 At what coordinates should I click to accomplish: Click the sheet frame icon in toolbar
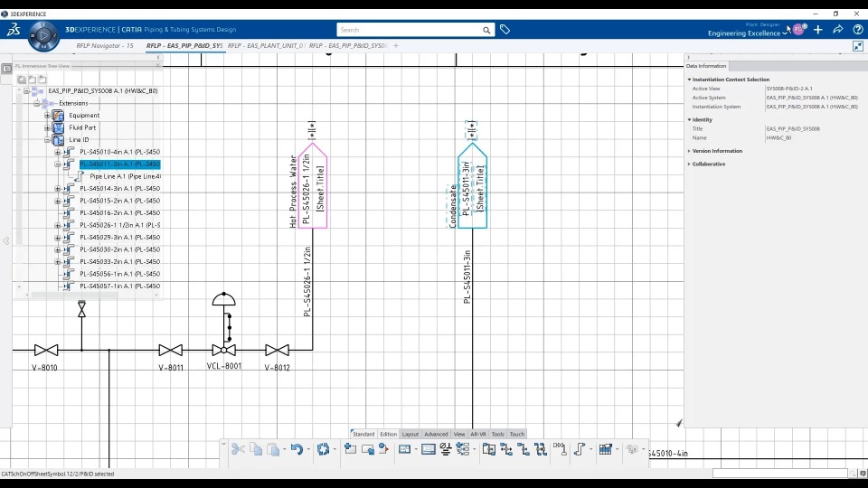(429, 449)
